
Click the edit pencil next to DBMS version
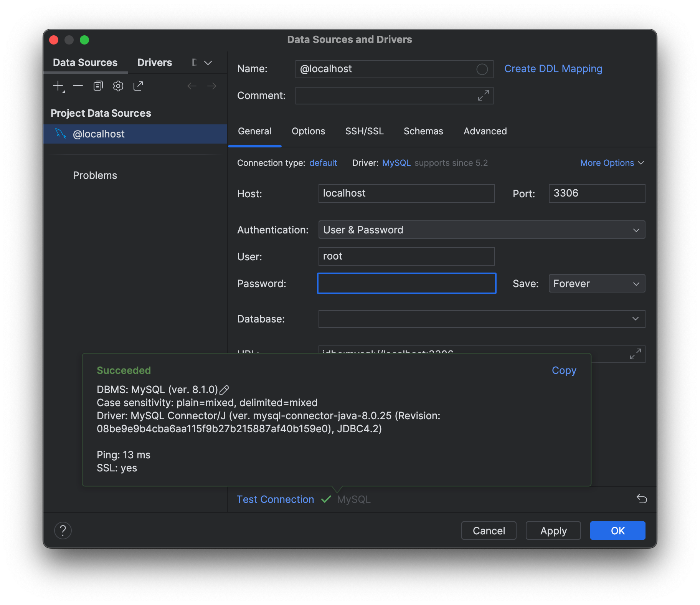click(x=225, y=390)
